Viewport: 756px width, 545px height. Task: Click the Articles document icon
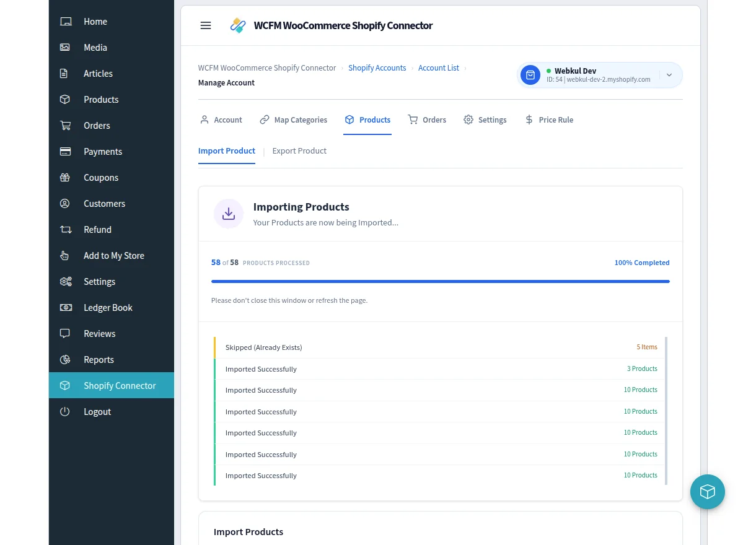point(65,74)
